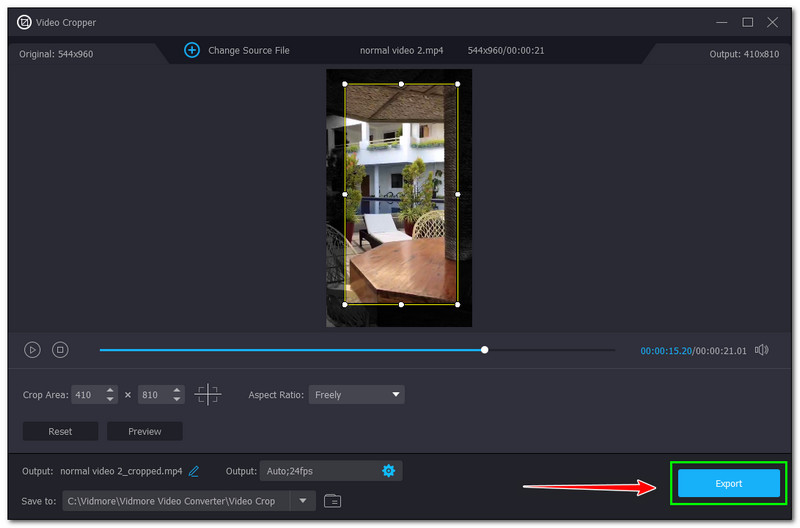
Task: Click the bottom-right crop handle
Action: pyautogui.click(x=458, y=305)
